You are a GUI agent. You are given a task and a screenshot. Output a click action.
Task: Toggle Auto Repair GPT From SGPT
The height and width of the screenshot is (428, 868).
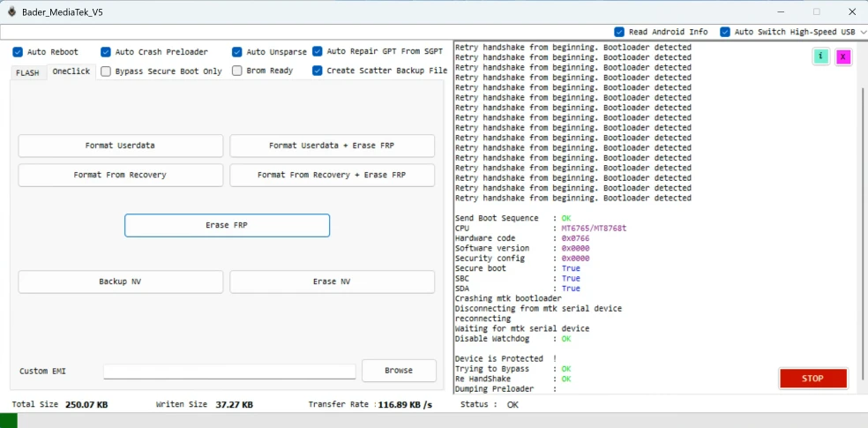318,51
